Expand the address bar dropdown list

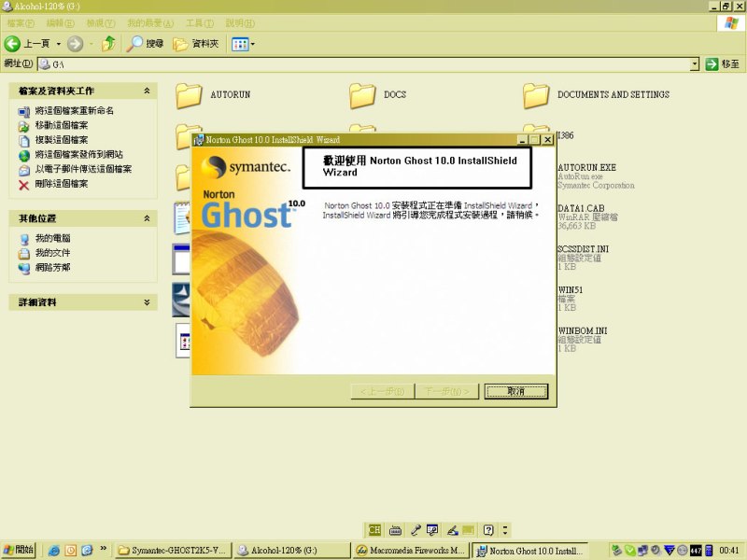click(x=695, y=63)
